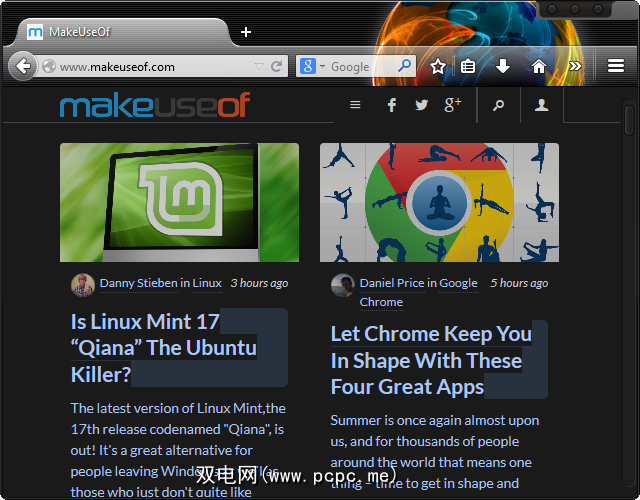Click the globe site identity icon
Screen dimensions: 640x500
point(49,66)
